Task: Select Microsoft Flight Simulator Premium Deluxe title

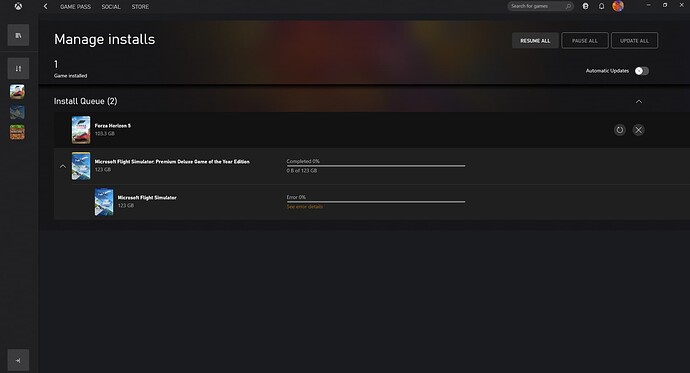Action: 172,162
